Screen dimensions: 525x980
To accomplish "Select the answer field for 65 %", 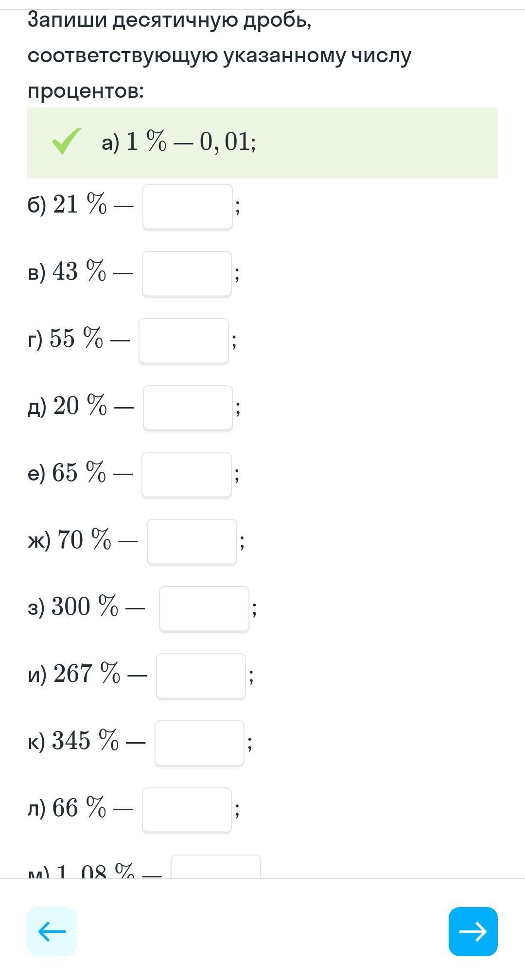I will (187, 475).
